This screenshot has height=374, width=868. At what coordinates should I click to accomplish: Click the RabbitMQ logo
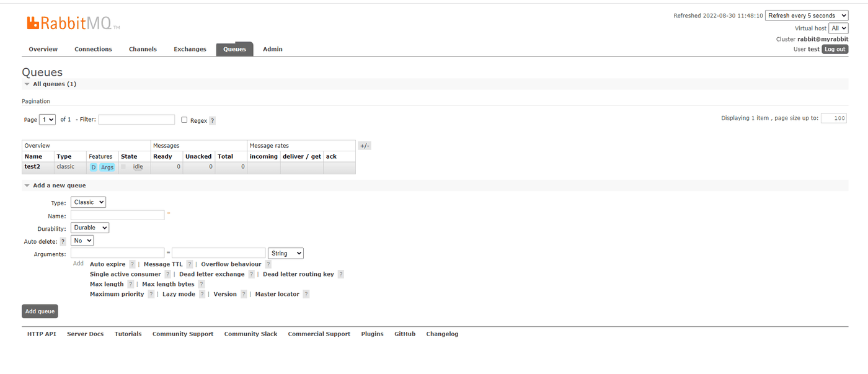(x=73, y=24)
